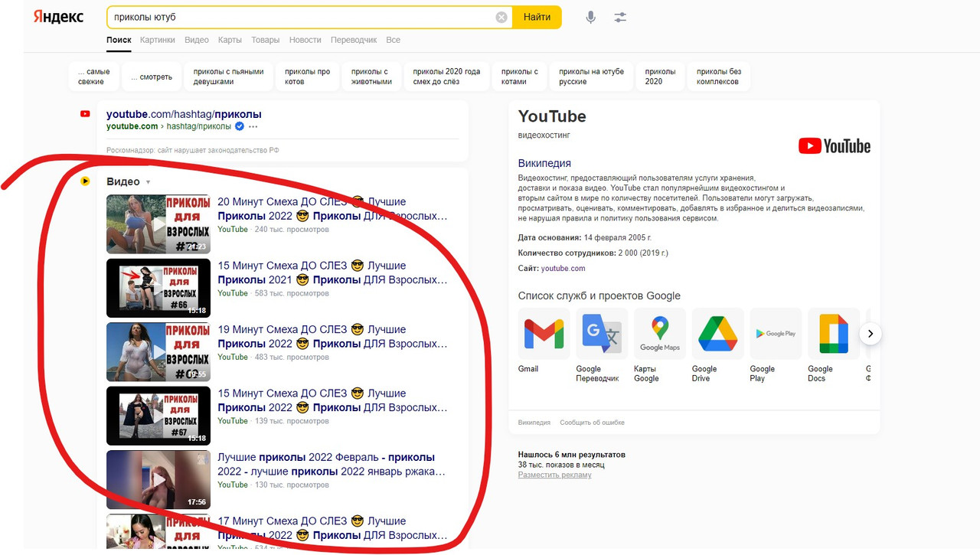Screen dimensions: 980x555
Task: Open Карты Google maps icon
Action: (x=660, y=334)
